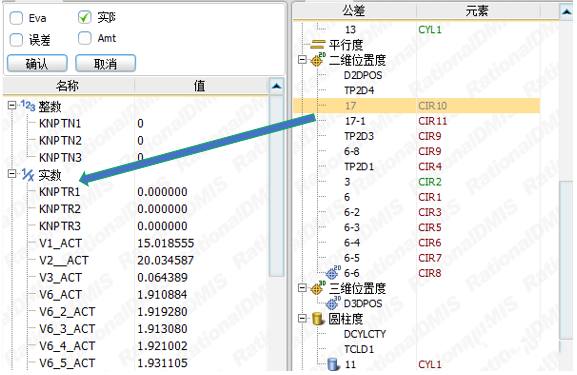Click the value 0.064389
Image resolution: width=577 pixels, height=375 pixels.
click(x=162, y=277)
